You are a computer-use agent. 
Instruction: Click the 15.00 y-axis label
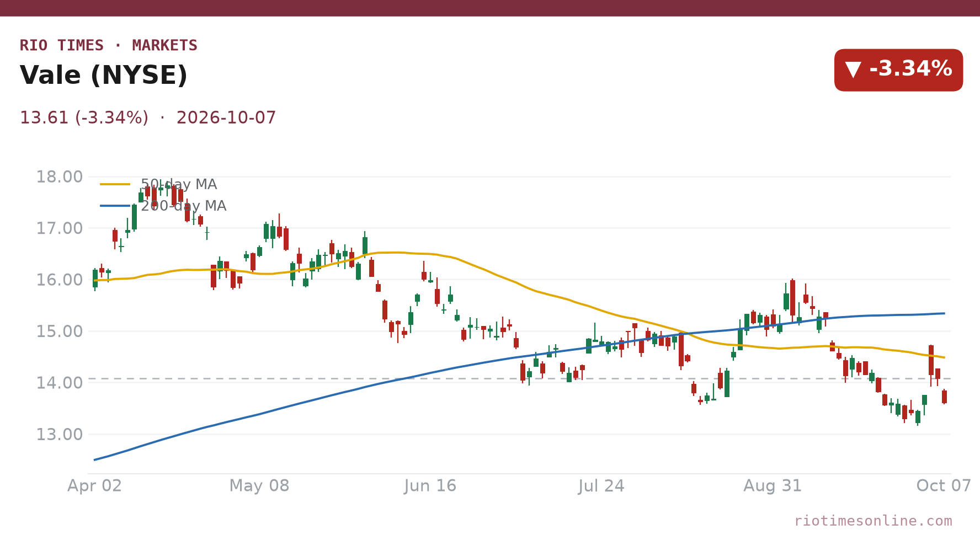click(60, 331)
